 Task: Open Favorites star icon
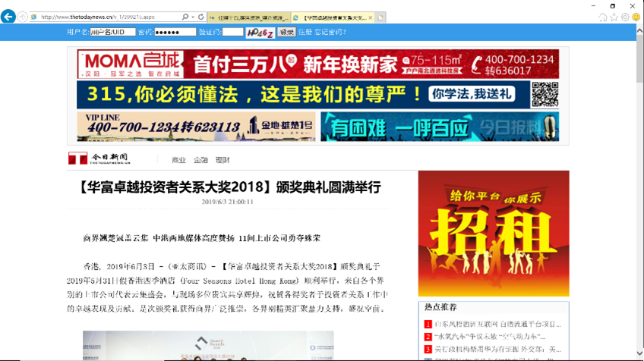614,17
